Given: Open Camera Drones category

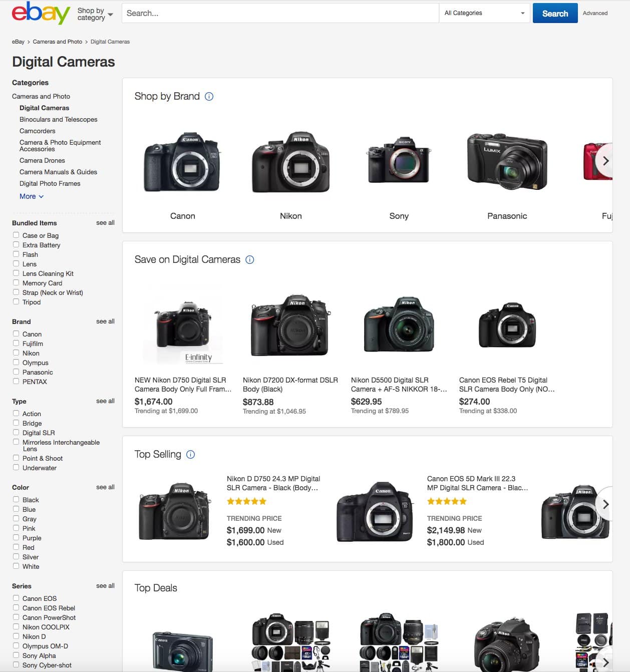Looking at the screenshot, I should pyautogui.click(x=42, y=161).
